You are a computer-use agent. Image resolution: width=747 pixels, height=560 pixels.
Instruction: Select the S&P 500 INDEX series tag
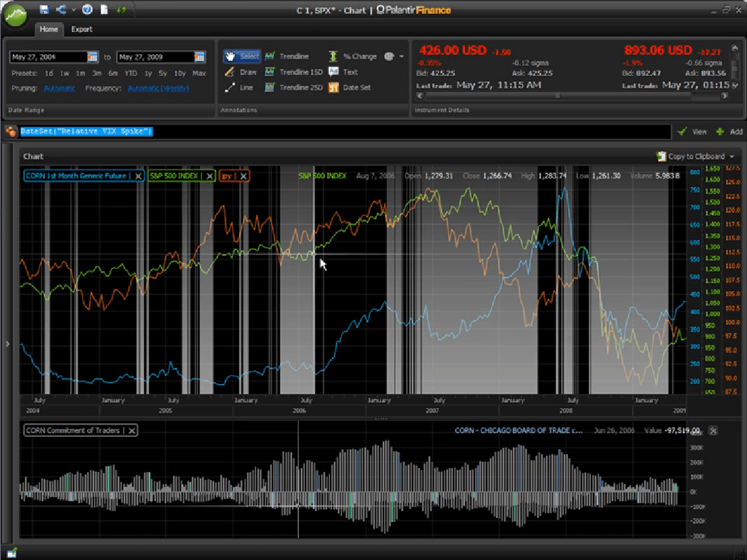coord(174,176)
